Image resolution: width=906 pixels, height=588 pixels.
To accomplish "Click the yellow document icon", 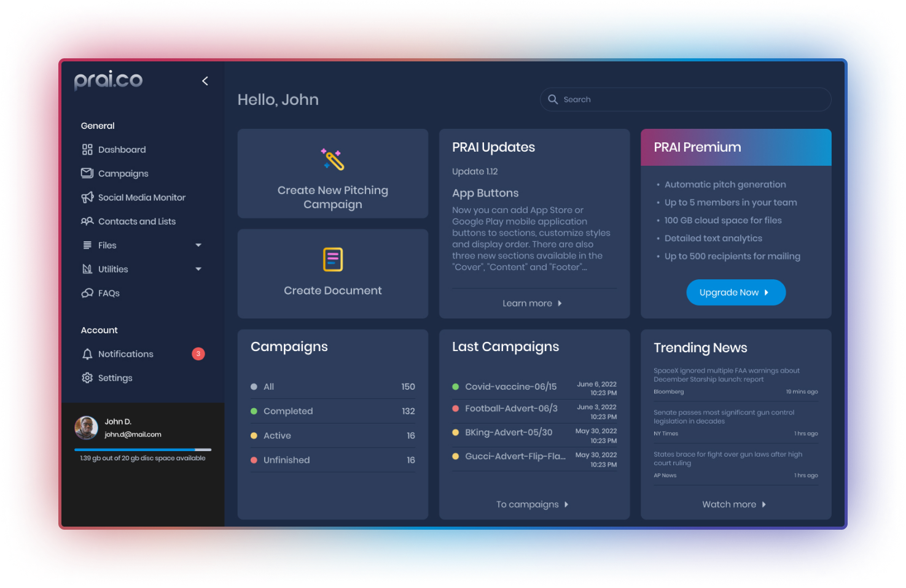I will click(x=333, y=259).
